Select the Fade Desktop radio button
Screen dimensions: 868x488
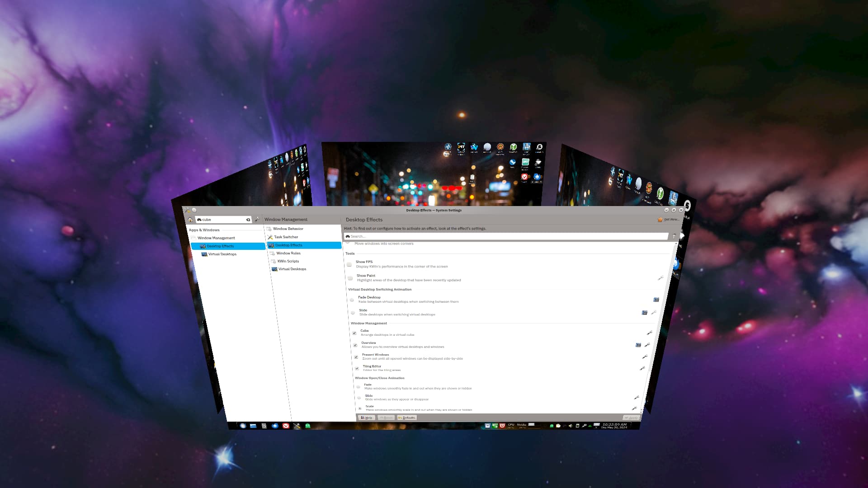pyautogui.click(x=352, y=300)
